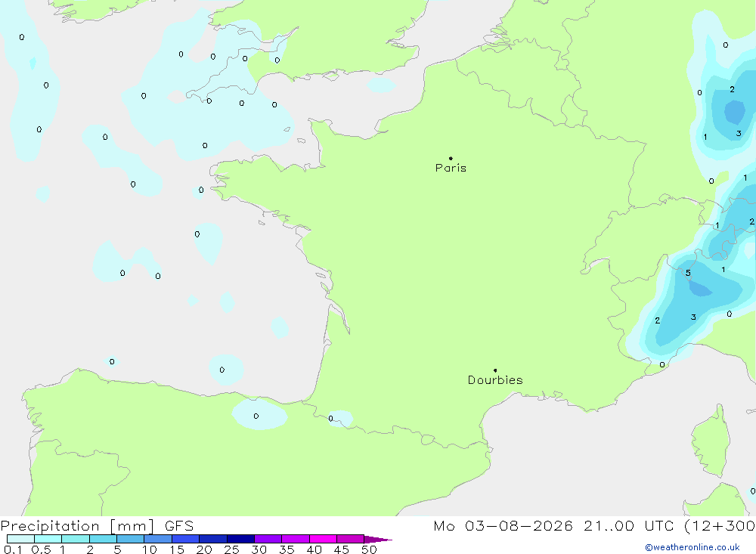
Task: Click the 'Mo 03-08-2026' date text
Action: pos(503,525)
